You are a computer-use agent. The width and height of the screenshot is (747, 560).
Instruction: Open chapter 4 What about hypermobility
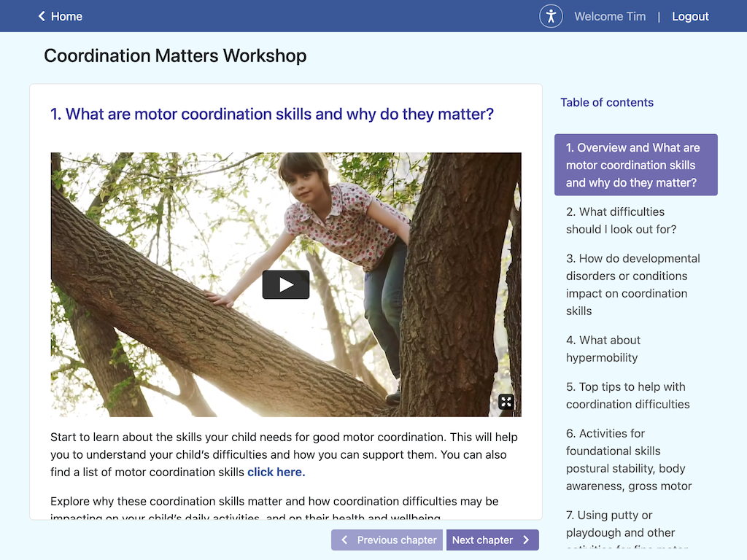tap(603, 349)
